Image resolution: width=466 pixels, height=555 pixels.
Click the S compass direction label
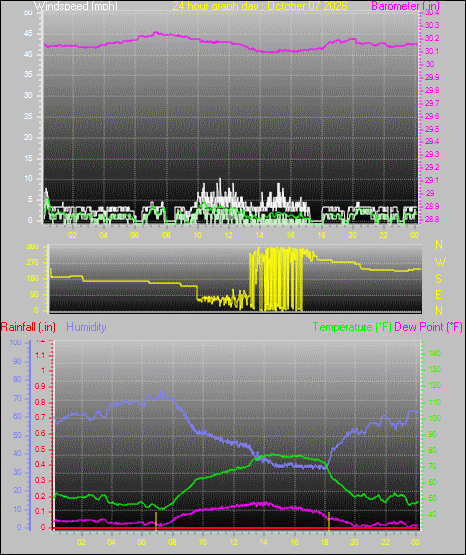pyautogui.click(x=438, y=279)
